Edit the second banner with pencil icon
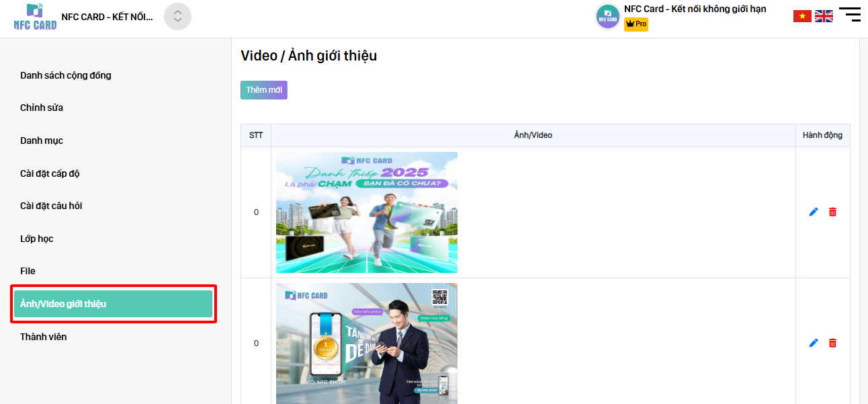 click(x=814, y=343)
